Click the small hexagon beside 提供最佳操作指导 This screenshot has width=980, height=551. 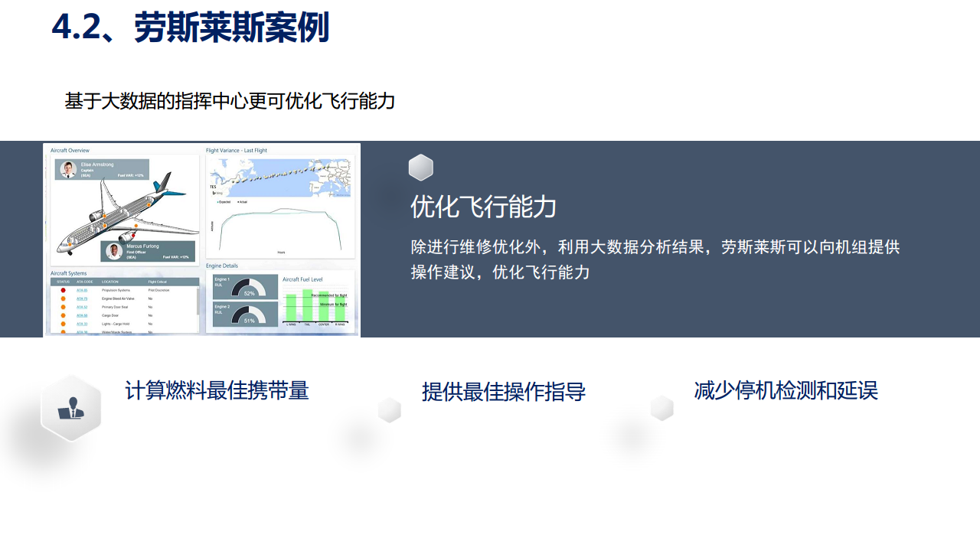390,410
